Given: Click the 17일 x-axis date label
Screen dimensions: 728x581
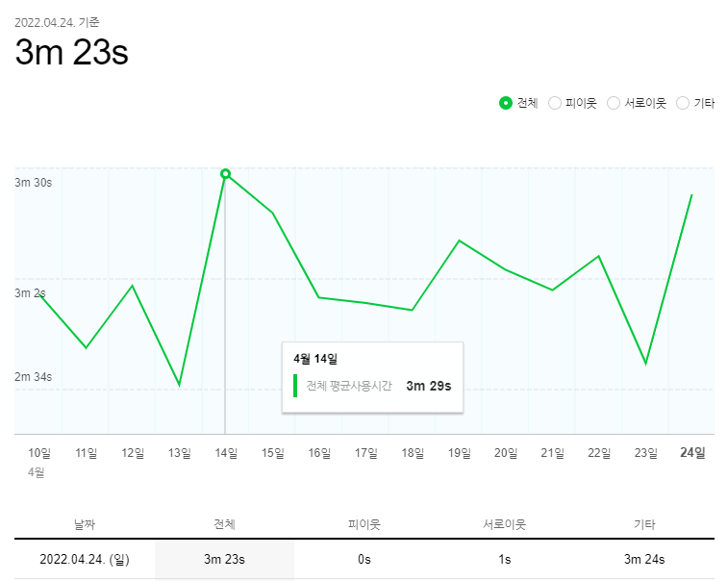Looking at the screenshot, I should tap(366, 453).
